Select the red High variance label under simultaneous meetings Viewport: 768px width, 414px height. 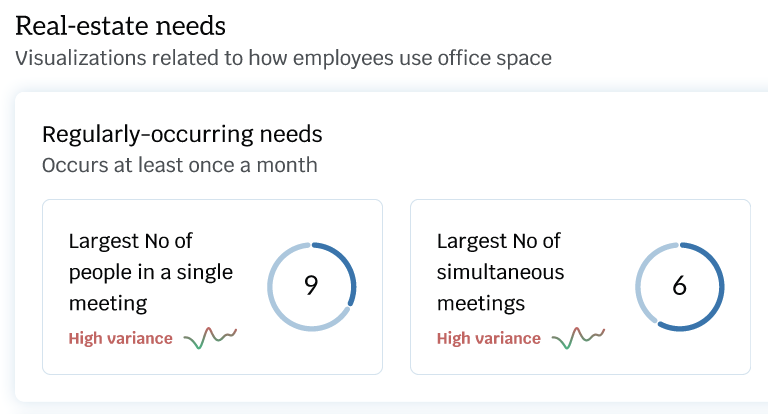488,338
